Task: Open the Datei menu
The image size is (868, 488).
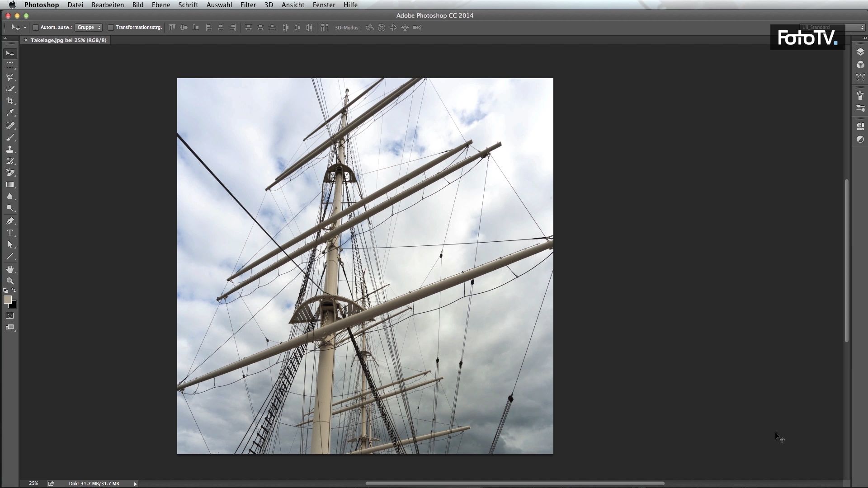Action: (x=75, y=5)
